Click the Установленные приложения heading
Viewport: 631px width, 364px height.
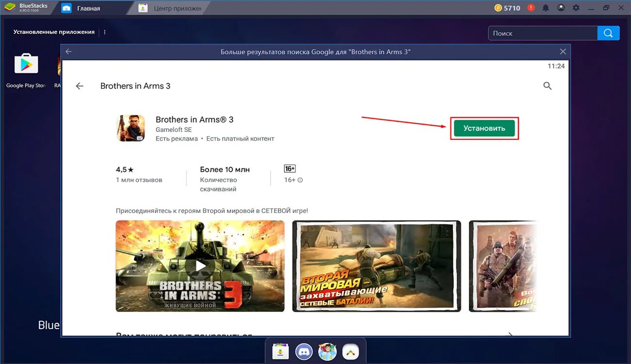point(54,32)
